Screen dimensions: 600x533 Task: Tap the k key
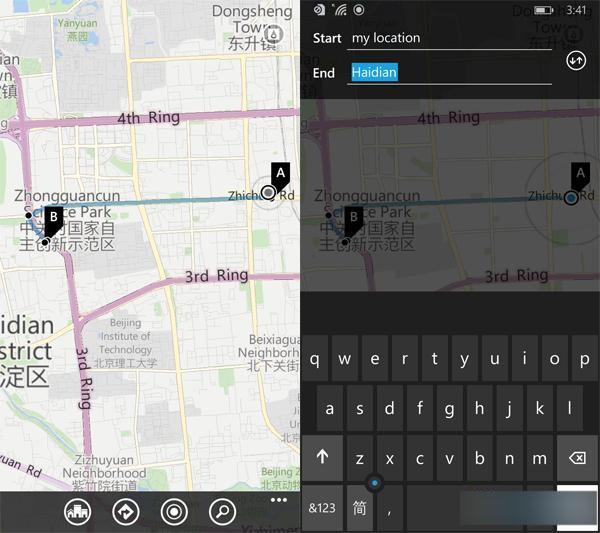540,408
